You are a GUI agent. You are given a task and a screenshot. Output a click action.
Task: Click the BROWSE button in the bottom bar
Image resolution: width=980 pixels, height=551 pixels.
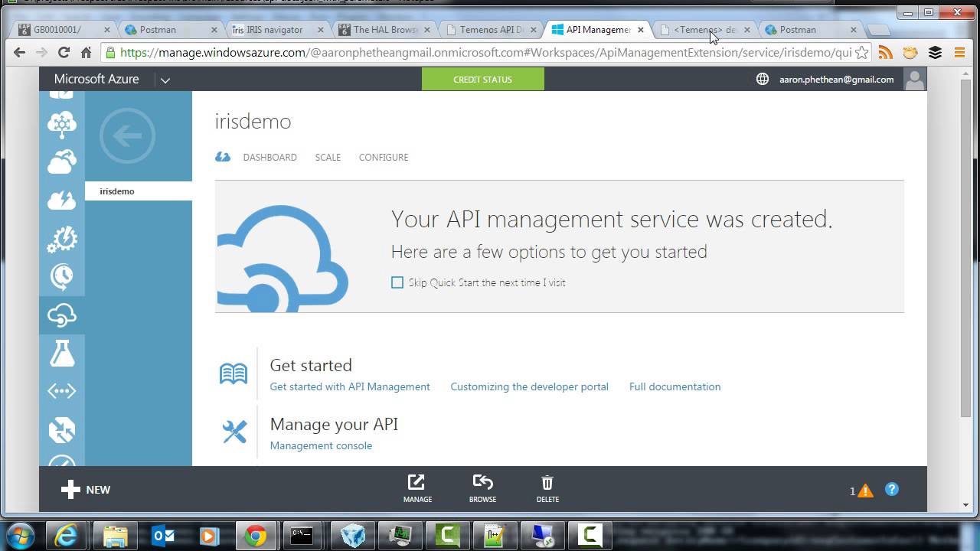482,488
